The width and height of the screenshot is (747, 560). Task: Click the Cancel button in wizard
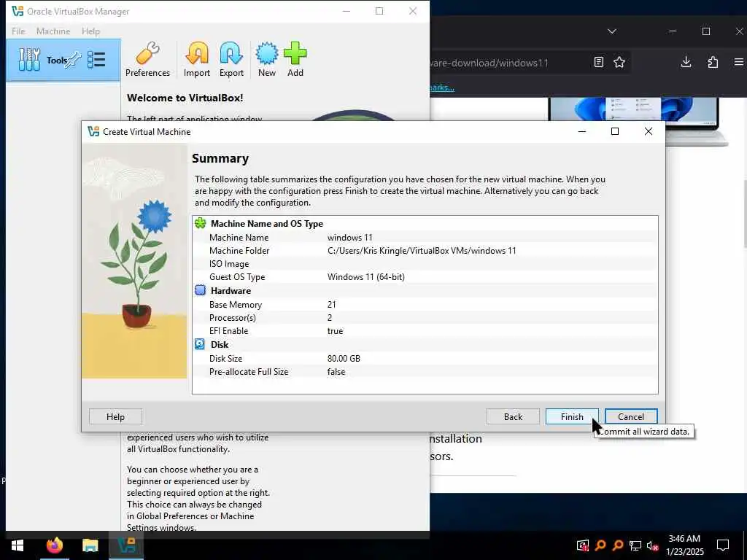631,416
